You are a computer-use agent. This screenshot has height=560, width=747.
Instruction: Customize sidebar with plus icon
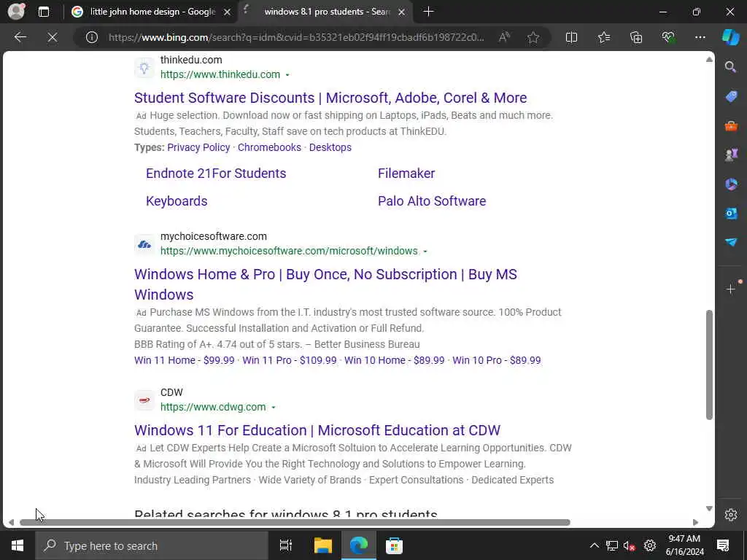pyautogui.click(x=731, y=289)
